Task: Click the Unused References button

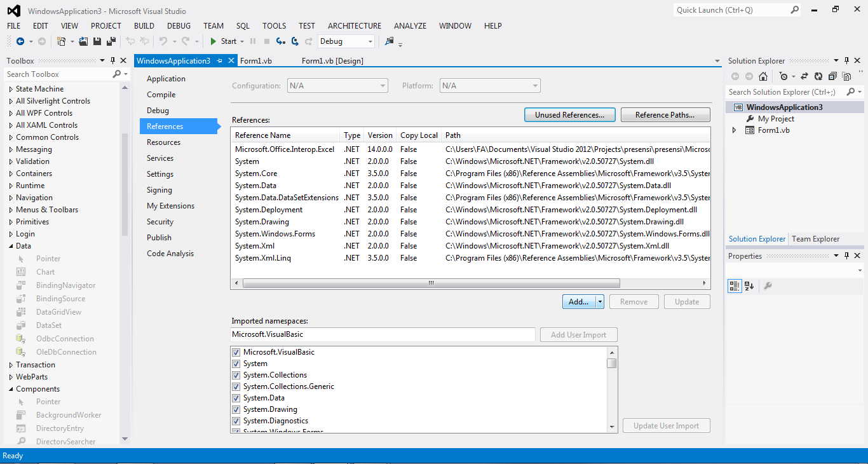Action: tap(569, 114)
